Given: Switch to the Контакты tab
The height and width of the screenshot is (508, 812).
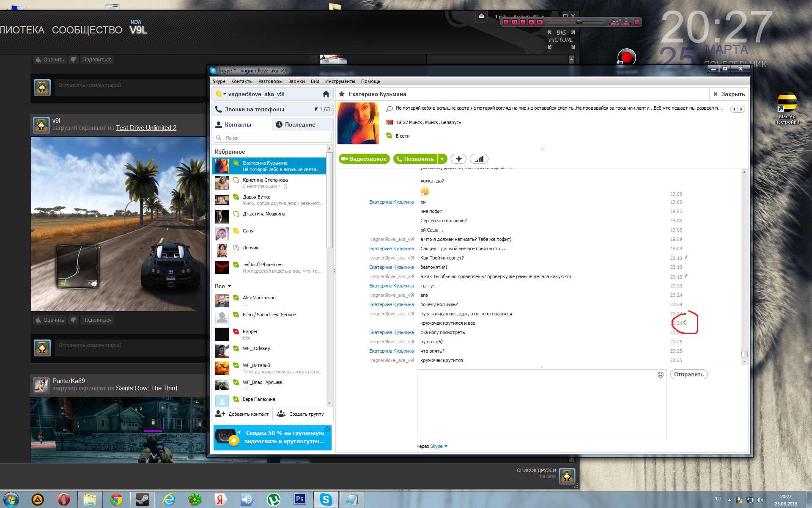Looking at the screenshot, I should point(242,124).
